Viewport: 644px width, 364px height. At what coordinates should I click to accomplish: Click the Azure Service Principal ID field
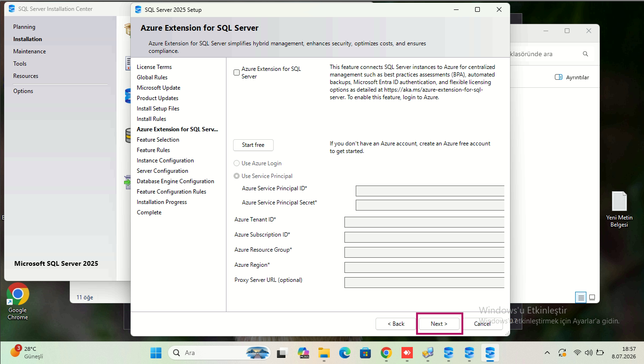point(430,191)
